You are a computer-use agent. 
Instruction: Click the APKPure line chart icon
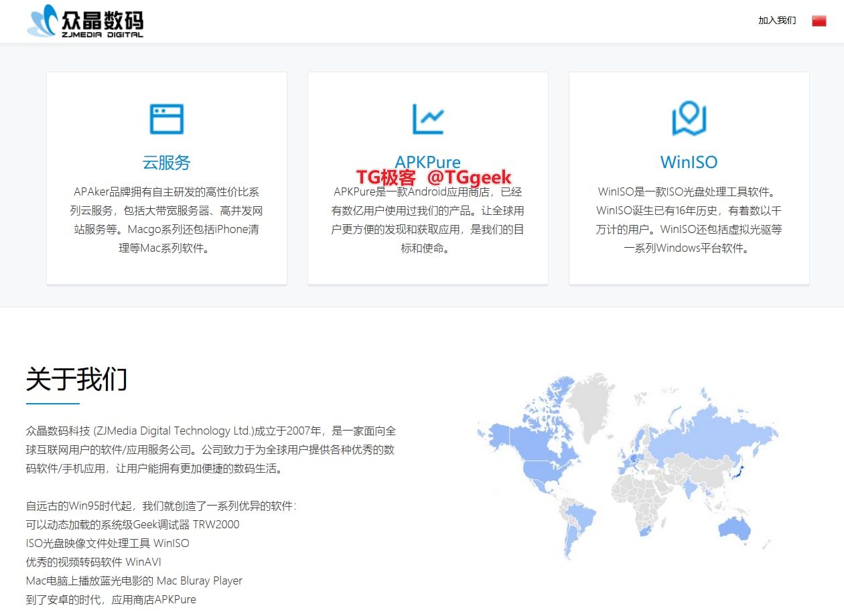(428, 119)
